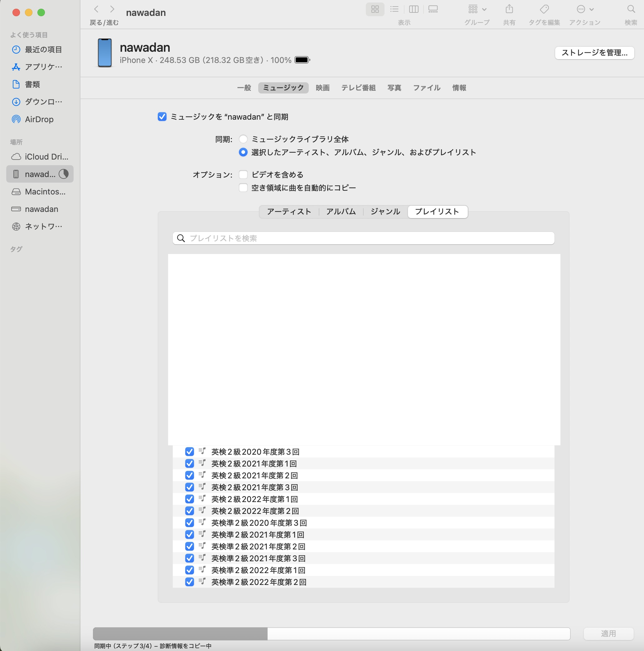Open Macintosh HD in sidebar
Screen dimensions: 644x651
[x=40, y=192]
